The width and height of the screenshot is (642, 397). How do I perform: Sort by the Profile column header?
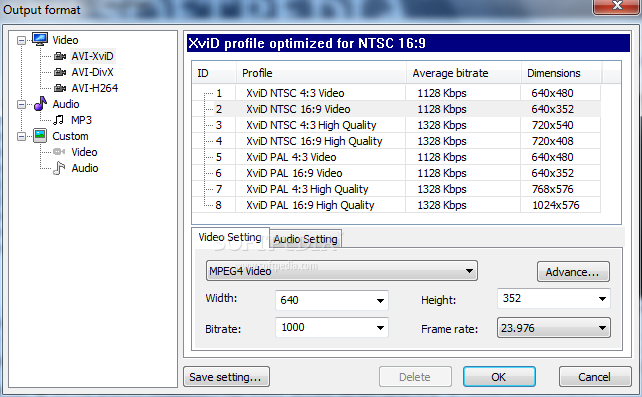(x=321, y=73)
